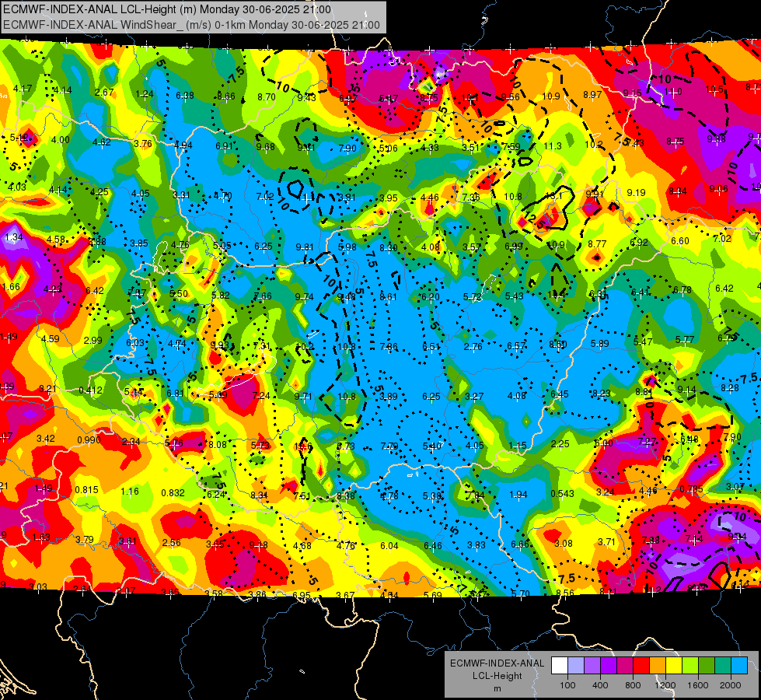Click the lime yellow-green swatch in the legend
Image resolution: width=761 pixels, height=700 pixels.
690,666
